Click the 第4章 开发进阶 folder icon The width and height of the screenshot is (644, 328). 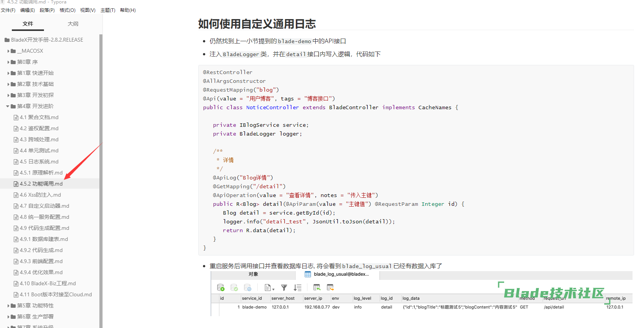click(x=13, y=107)
